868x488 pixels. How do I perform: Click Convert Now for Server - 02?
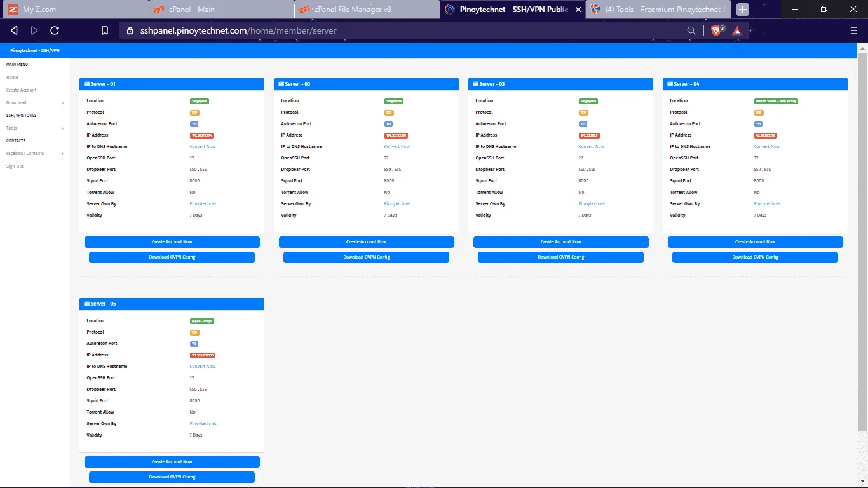397,147
